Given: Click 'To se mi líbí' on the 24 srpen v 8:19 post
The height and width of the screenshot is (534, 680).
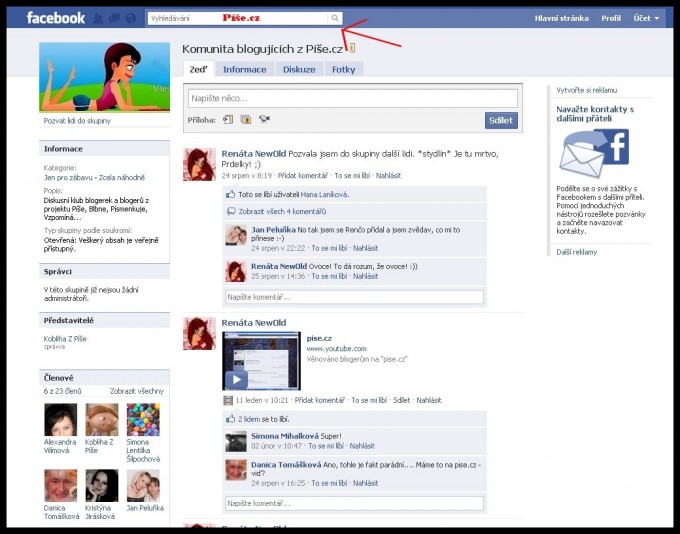Looking at the screenshot, I should coord(352,176).
